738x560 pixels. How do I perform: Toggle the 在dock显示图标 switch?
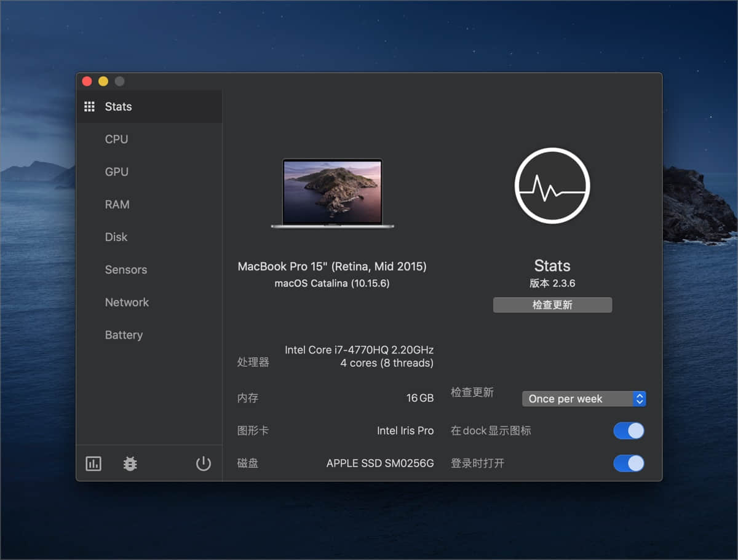tap(629, 431)
